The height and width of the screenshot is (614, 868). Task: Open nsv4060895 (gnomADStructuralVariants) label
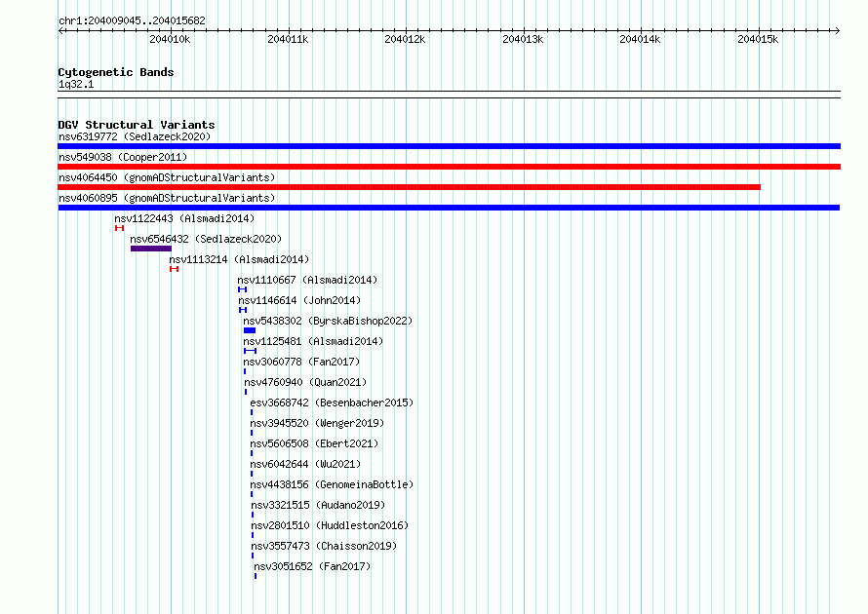(167, 198)
